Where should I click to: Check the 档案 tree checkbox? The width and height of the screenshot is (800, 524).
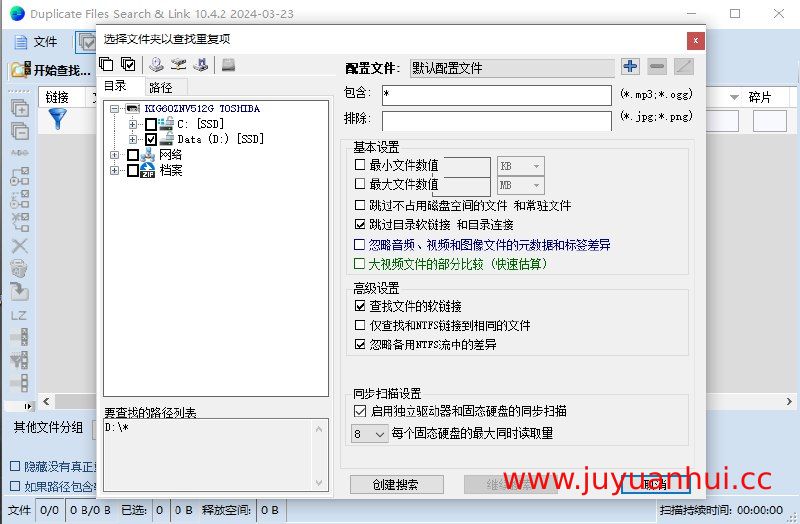133,170
